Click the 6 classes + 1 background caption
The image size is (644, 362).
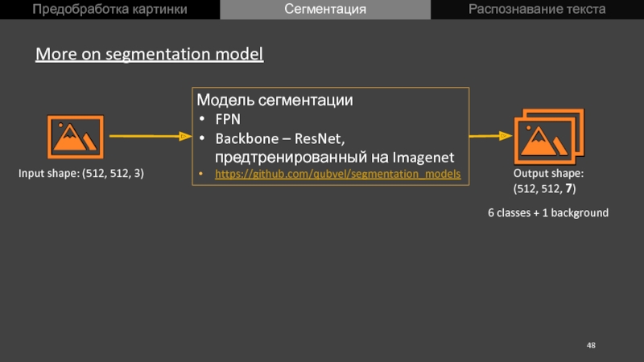(548, 212)
